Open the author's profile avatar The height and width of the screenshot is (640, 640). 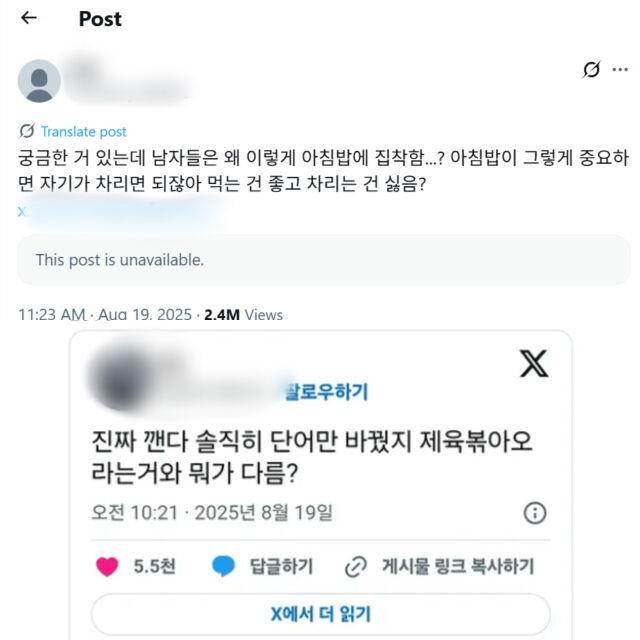pos(40,80)
